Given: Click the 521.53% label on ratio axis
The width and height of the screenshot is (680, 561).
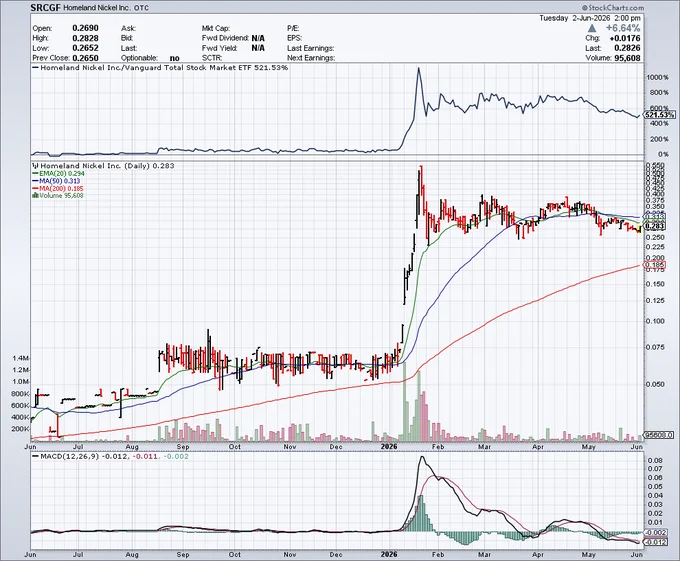Looking at the screenshot, I should (x=660, y=115).
